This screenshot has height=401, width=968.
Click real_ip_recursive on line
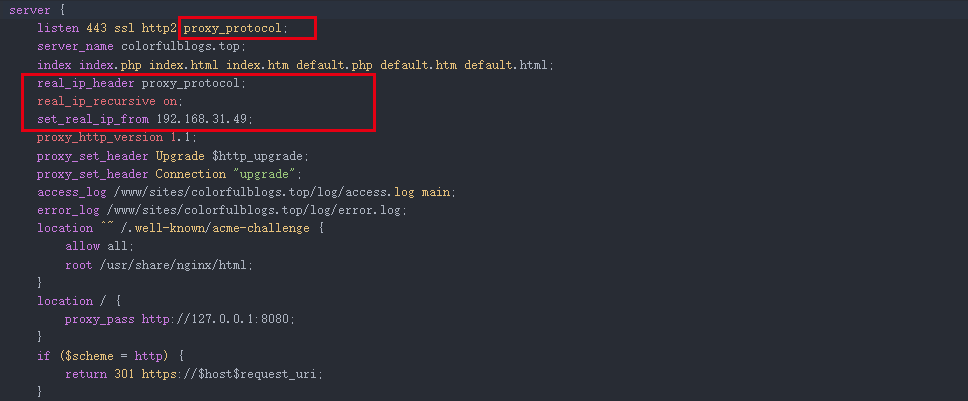[x=110, y=101]
